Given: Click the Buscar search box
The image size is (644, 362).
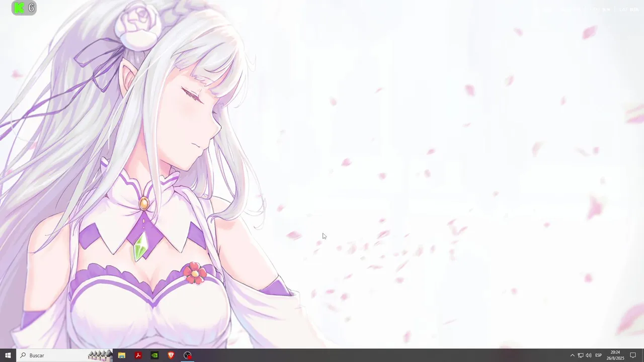Looking at the screenshot, I should [x=64, y=355].
